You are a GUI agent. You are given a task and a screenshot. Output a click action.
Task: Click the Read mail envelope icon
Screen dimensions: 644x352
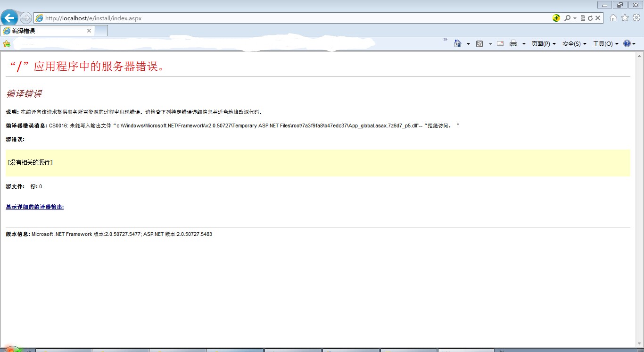tap(500, 43)
